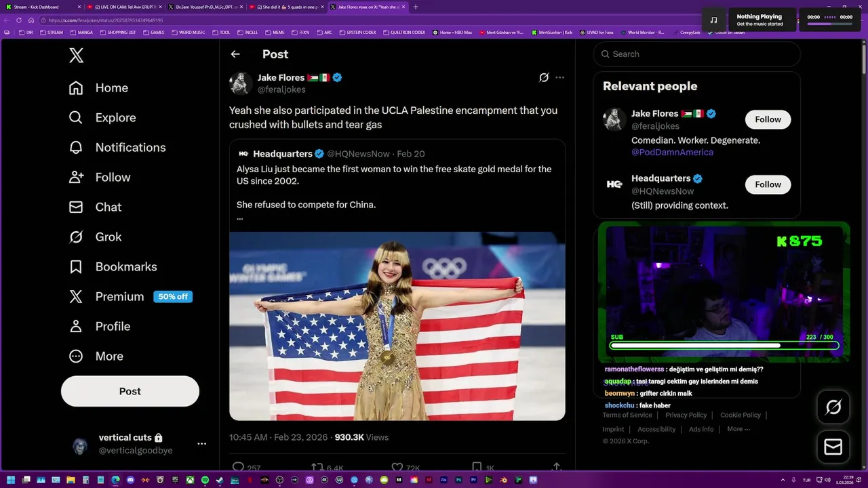
Task: Open Cookie Policy footer link
Action: coord(741,415)
